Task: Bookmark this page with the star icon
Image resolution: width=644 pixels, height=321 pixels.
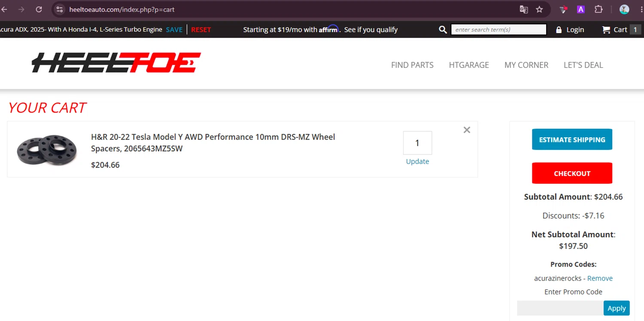Action: [540, 9]
